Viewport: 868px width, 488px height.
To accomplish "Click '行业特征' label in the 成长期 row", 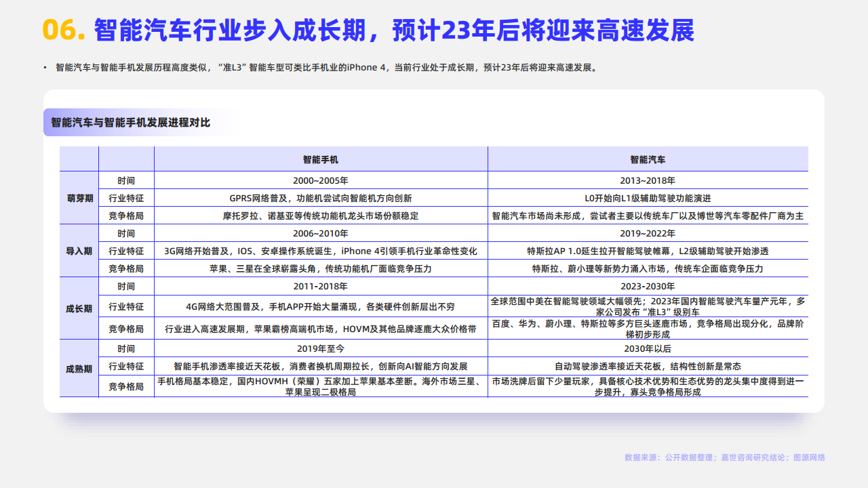I will tap(126, 306).
